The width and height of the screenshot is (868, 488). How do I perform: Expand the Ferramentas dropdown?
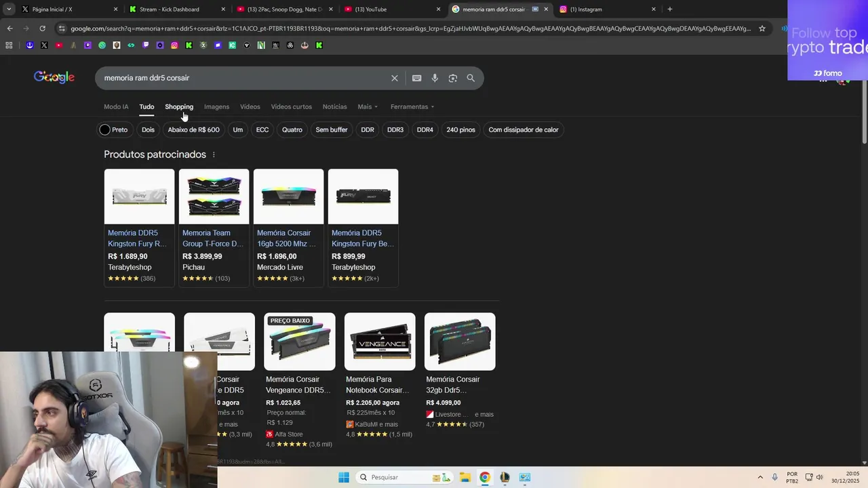tap(412, 106)
